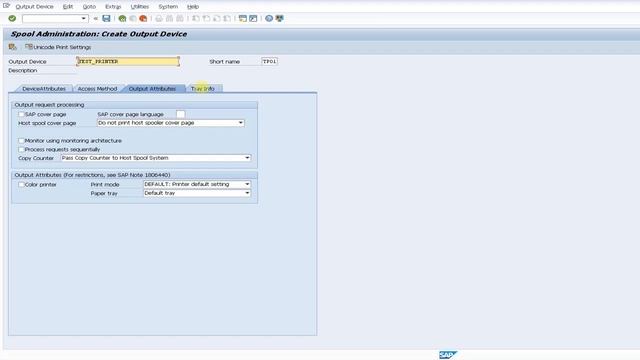
Task: Click the 'Output Attributes (For restrictions, see SAP Note' heading
Action: tap(92, 175)
